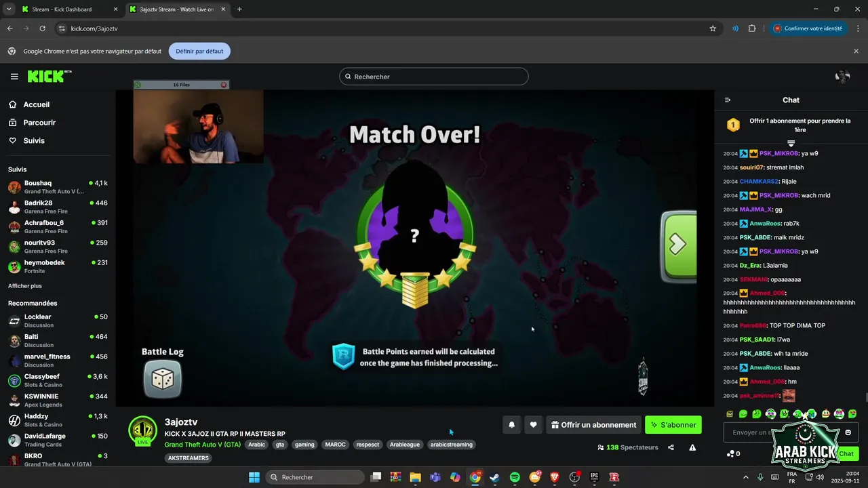Open Boushaq followed channel

pos(58,187)
